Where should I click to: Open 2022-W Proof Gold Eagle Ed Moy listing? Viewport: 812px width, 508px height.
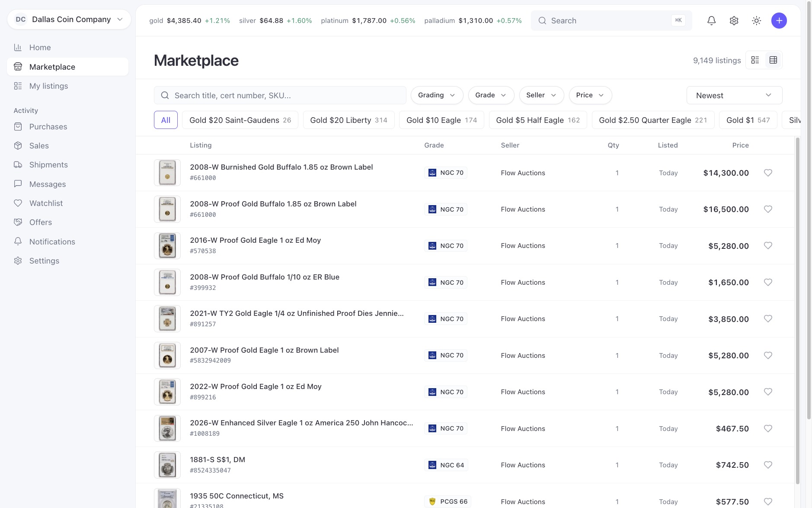click(256, 386)
